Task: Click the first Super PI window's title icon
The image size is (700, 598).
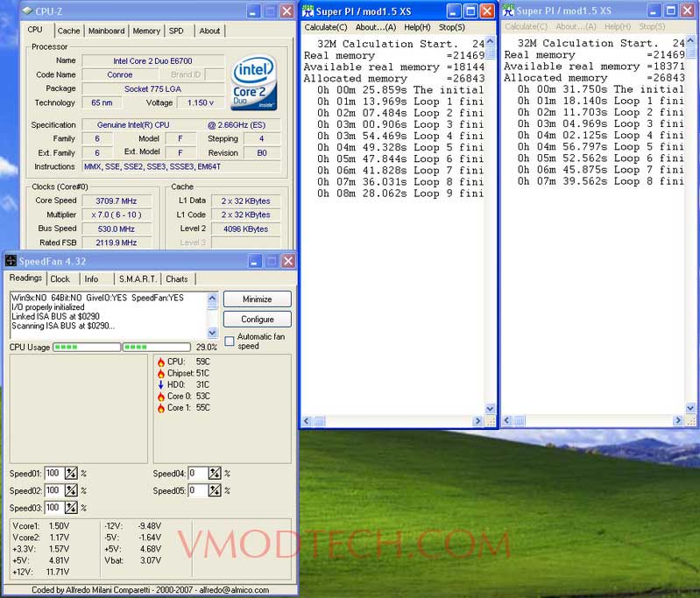Action: coord(308,11)
